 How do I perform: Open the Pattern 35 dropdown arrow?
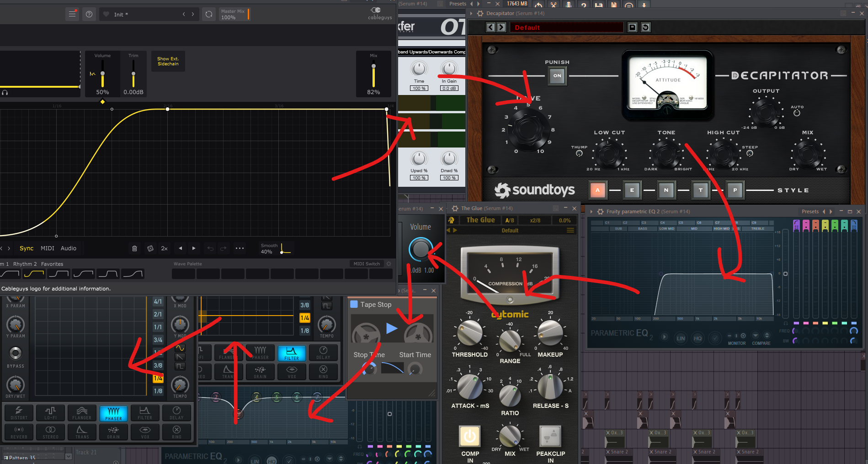point(68,457)
